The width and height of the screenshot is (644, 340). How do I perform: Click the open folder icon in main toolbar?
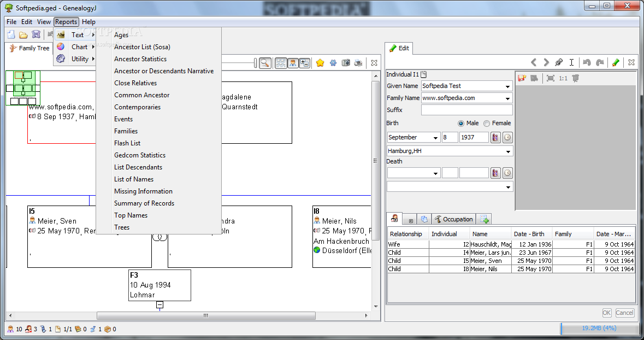[23, 34]
